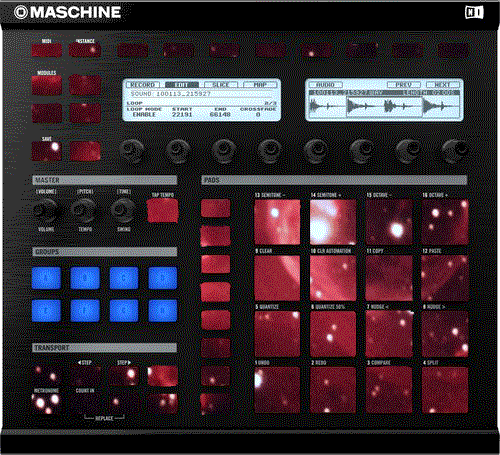
Task: Click the PADS section header
Action: (x=334, y=180)
